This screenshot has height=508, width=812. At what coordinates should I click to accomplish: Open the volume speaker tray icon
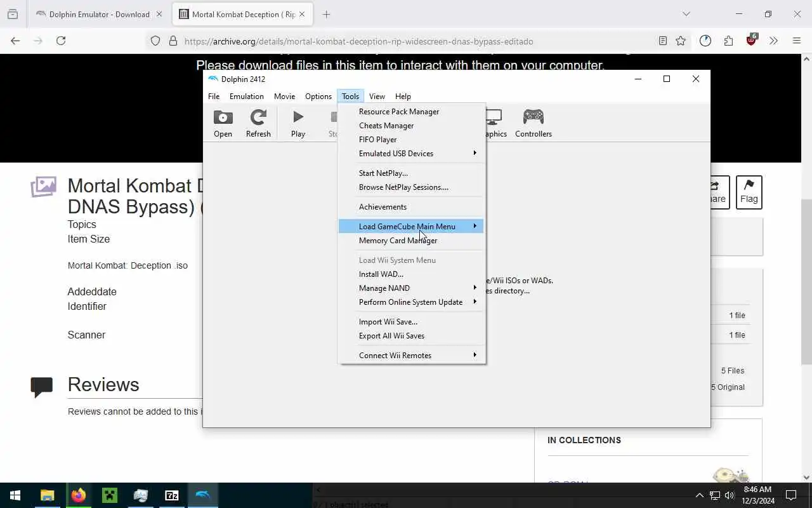point(730,495)
